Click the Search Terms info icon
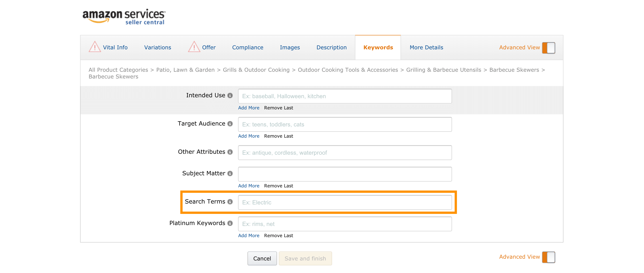This screenshot has height=273, width=644. click(230, 202)
